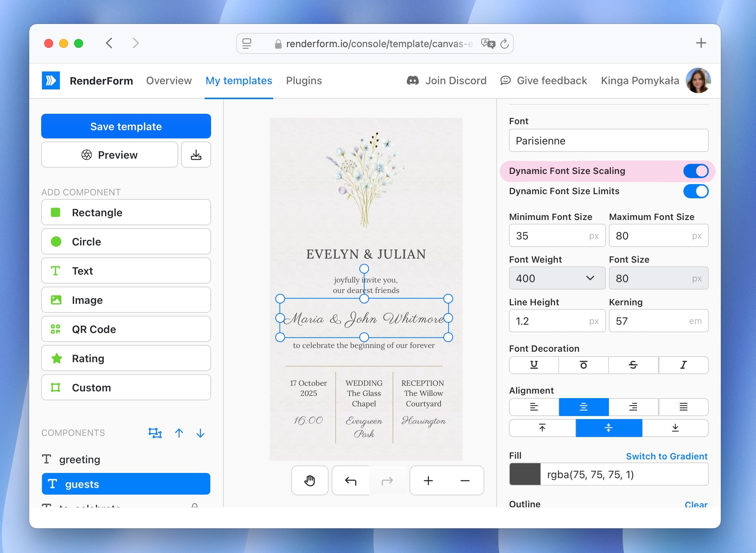756x553 pixels.
Task: Go forward with the browser forward arrow
Action: (x=135, y=43)
